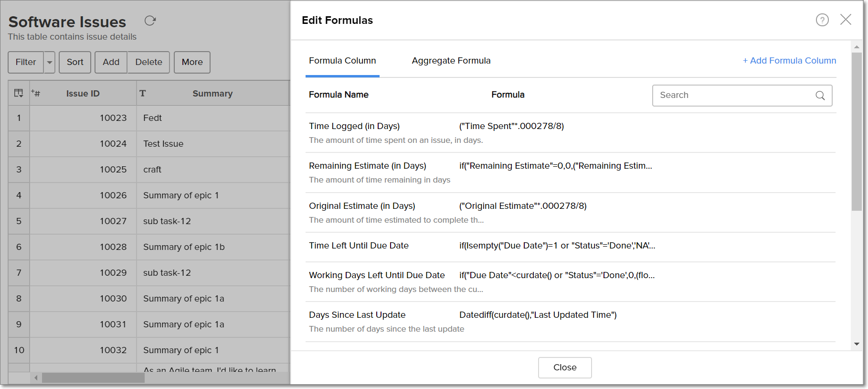This screenshot has width=868, height=389.
Task: Open the Time Left Until Due Date formula
Action: [359, 246]
